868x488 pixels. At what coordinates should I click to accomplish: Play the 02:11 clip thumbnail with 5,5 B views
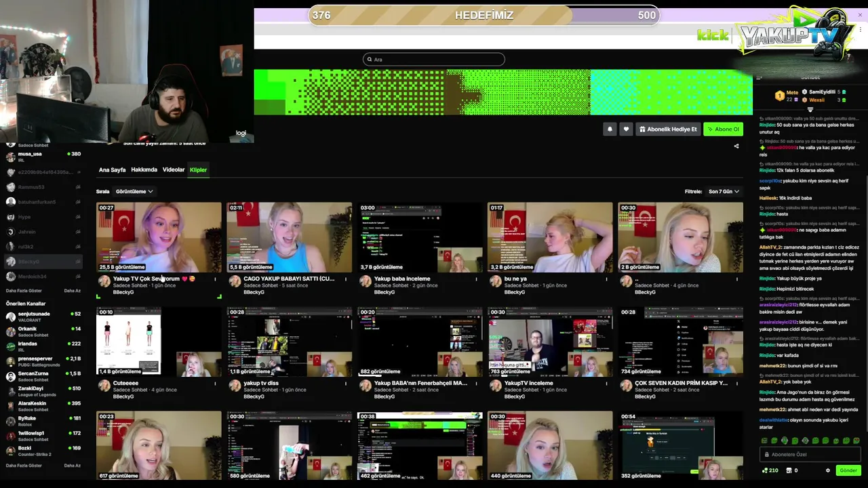pyautogui.click(x=289, y=237)
